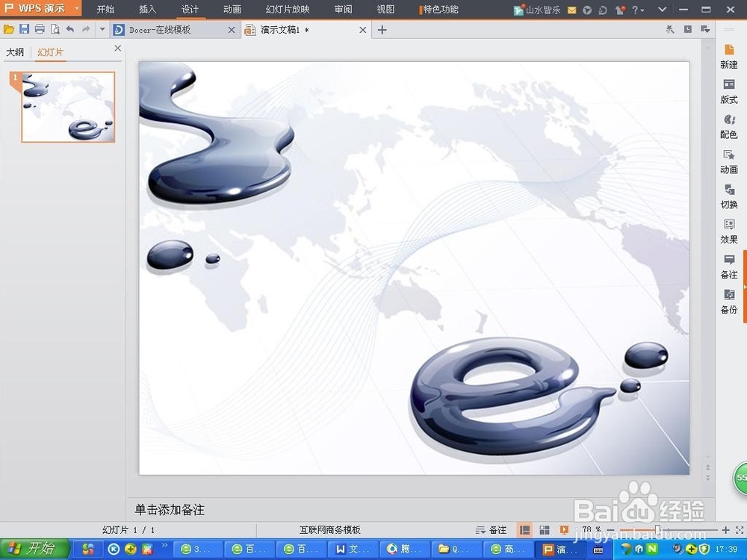Open the WPS 演示 application menu dropdown
Screen dimensions: 747x560
(77, 8)
